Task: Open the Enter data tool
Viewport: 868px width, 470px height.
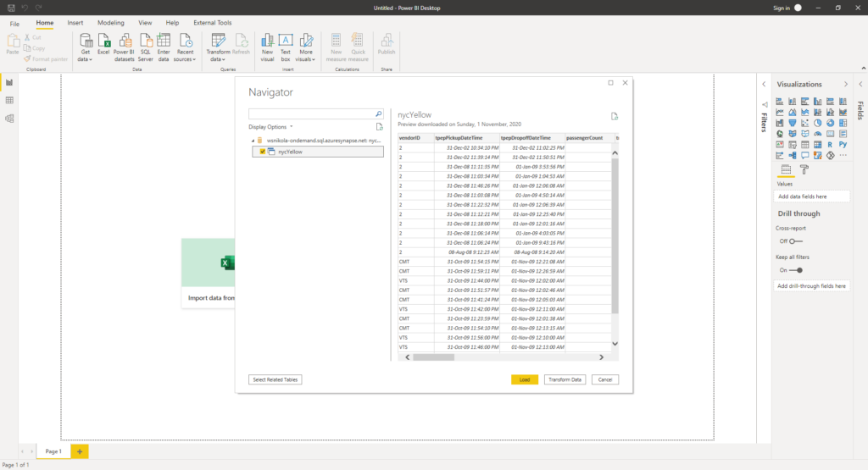Action: pyautogui.click(x=164, y=47)
